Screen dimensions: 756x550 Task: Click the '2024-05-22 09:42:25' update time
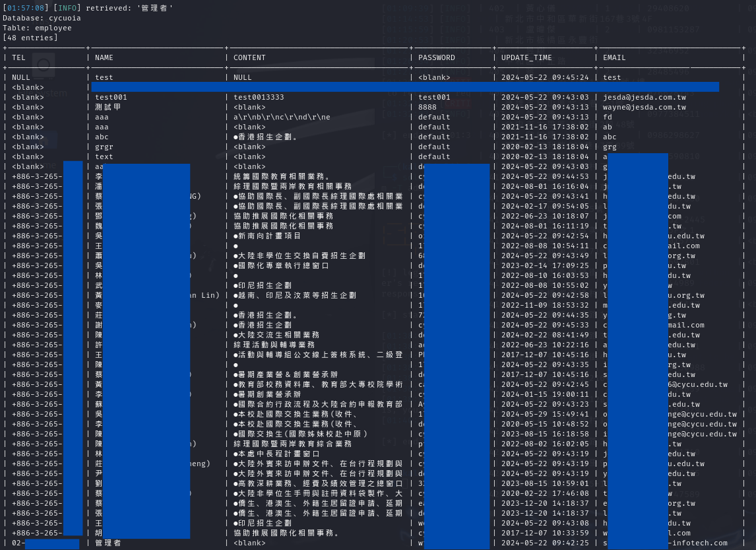[x=545, y=543]
